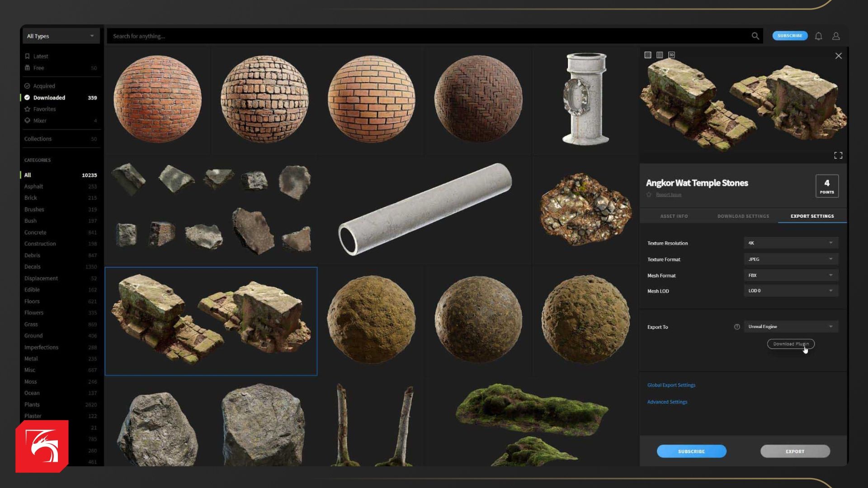The image size is (868, 488).
Task: Click the search magnifier icon
Action: (x=755, y=36)
